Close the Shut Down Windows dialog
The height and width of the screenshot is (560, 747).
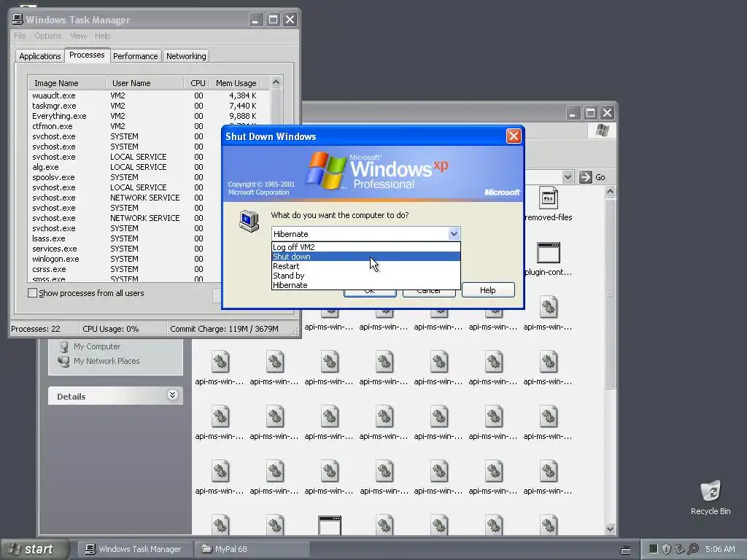[x=514, y=136]
